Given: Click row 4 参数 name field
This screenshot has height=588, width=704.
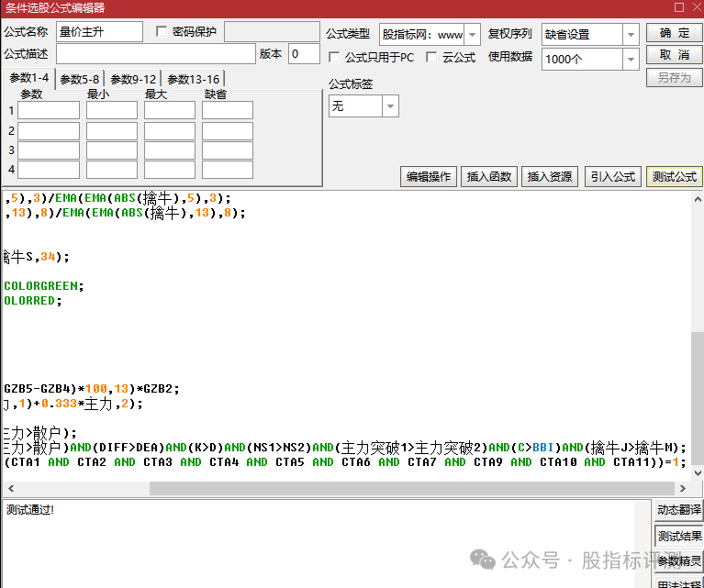Looking at the screenshot, I should pyautogui.click(x=49, y=170).
